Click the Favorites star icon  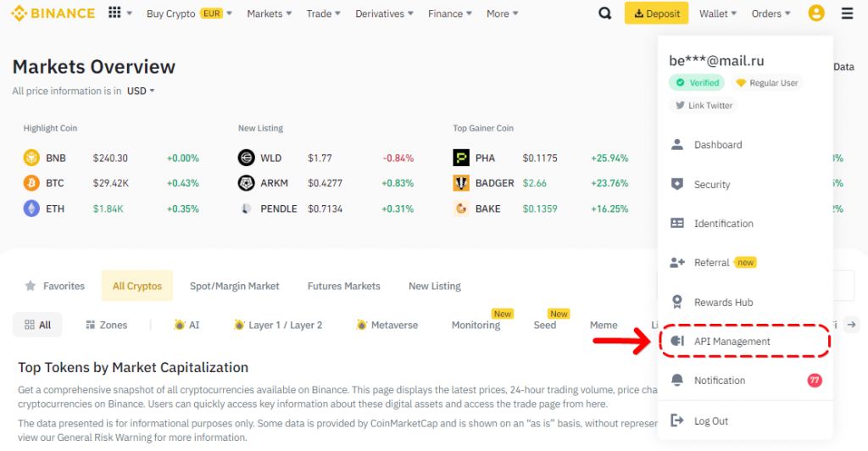[x=31, y=286]
